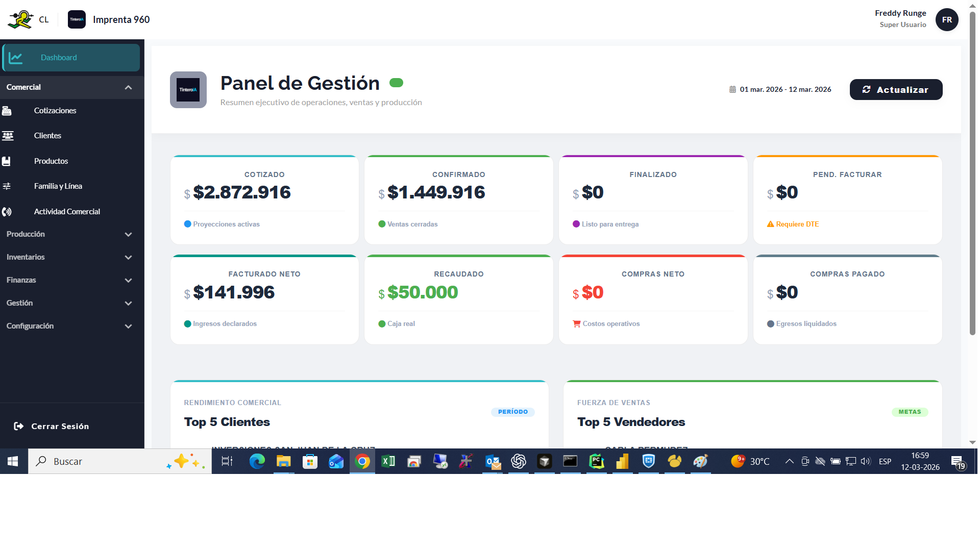Open Productos via the book icon
This screenshot has width=980, height=551.
tap(7, 161)
